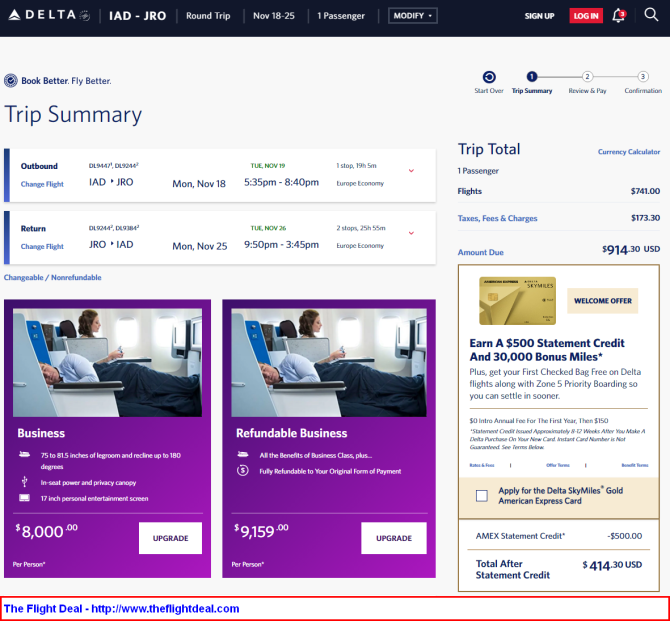Click the $173.30 taxes amount

[x=645, y=218]
